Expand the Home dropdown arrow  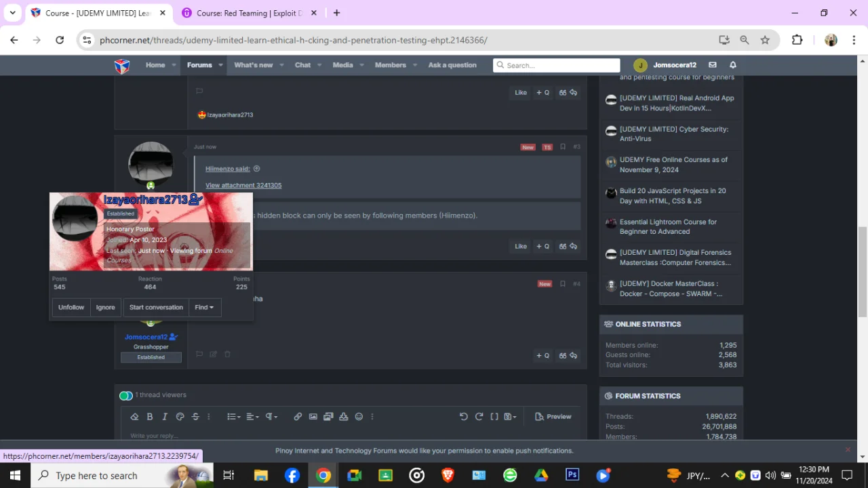(174, 66)
